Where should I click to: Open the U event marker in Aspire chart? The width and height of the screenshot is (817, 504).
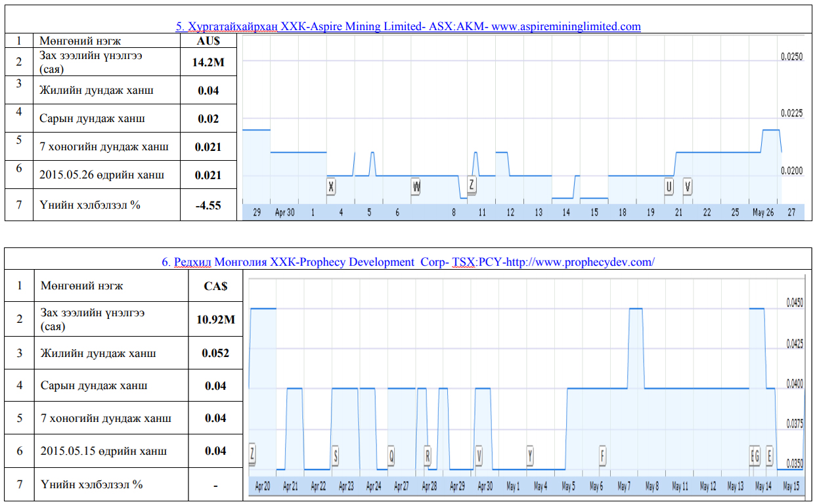click(669, 186)
